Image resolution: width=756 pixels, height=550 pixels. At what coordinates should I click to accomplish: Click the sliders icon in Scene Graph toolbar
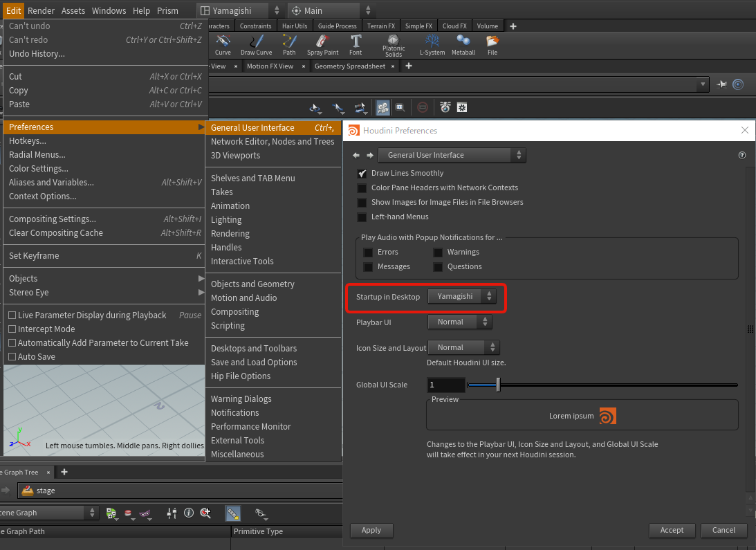(172, 513)
